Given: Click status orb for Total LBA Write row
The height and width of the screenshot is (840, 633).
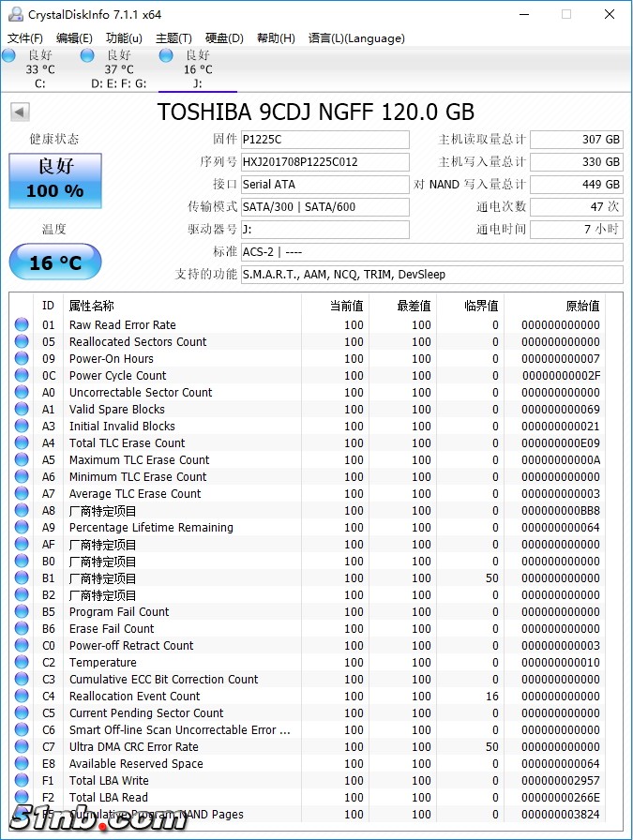Looking at the screenshot, I should tap(22, 781).
